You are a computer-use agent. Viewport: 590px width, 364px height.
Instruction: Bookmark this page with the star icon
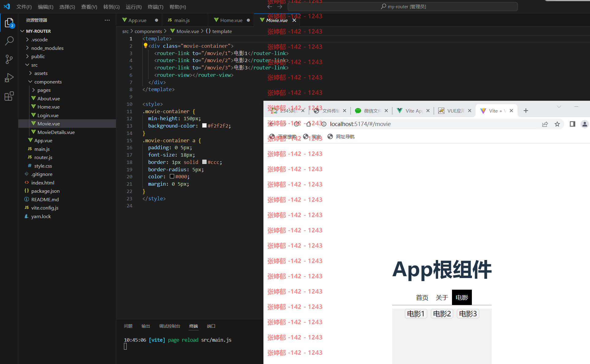[557, 124]
